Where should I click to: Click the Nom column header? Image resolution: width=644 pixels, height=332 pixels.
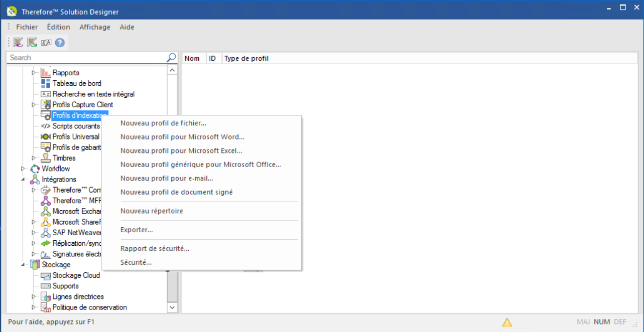tap(193, 59)
